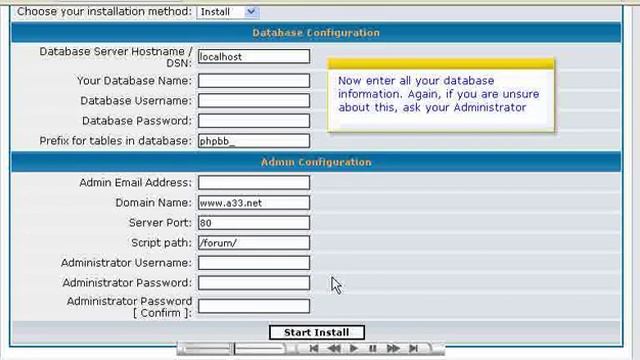The height and width of the screenshot is (360, 640).
Task: Jump to the start of the video
Action: (x=313, y=349)
